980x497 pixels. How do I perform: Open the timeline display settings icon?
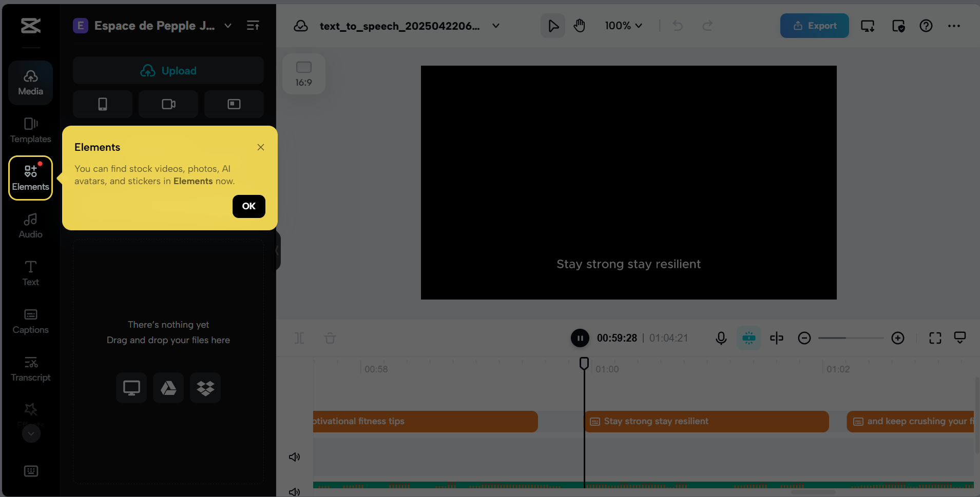click(x=960, y=338)
